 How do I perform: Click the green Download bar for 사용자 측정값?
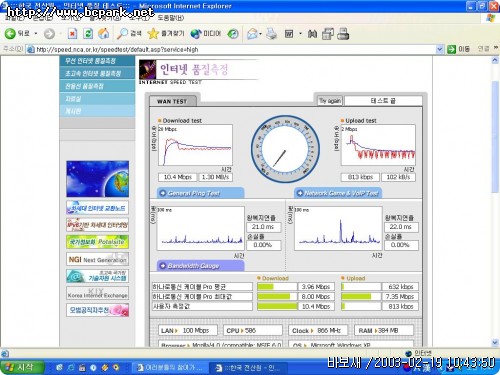click(x=277, y=306)
